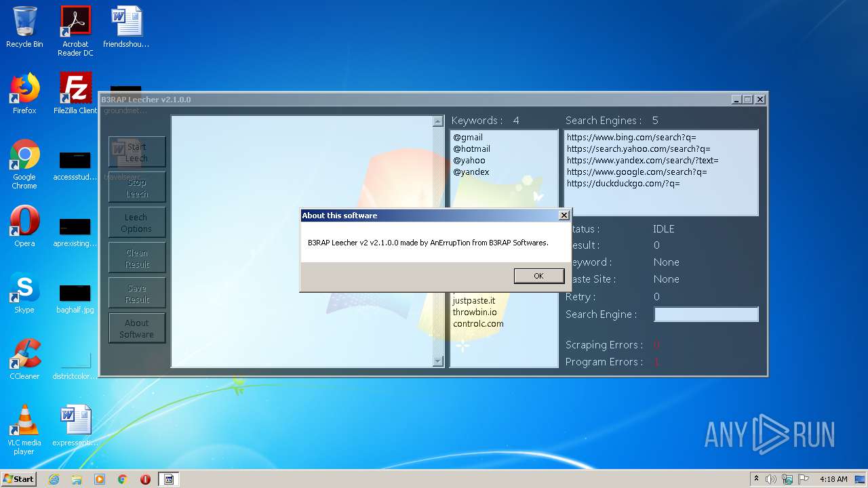Open Action Center flag in tray
Screen dimensions: 868x488
click(x=803, y=479)
